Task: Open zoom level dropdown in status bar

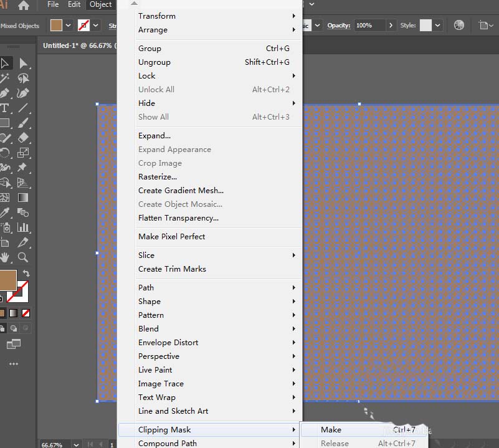Action: pyautogui.click(x=76, y=445)
